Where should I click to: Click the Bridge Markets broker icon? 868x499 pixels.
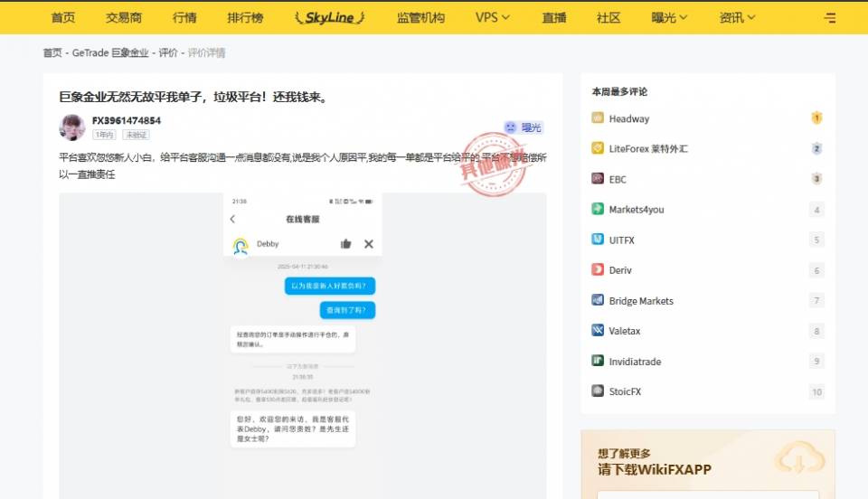tap(598, 300)
